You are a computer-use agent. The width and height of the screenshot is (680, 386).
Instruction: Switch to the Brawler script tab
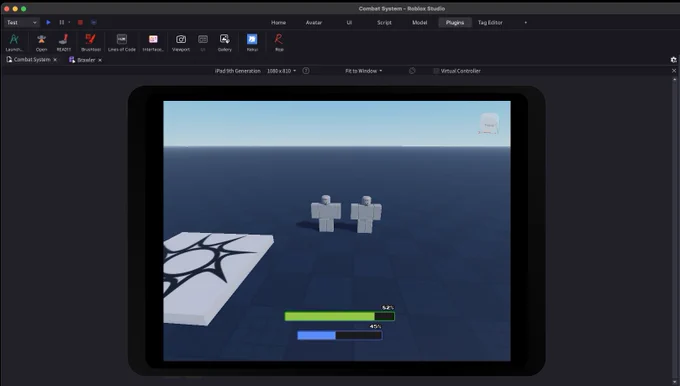point(82,60)
